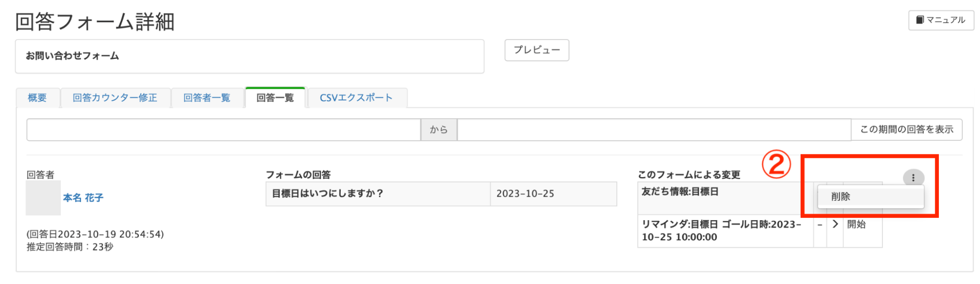Viewport: 980px width, 284px height.
Task: Click この期間の回答を表示 button
Action: pos(906,129)
